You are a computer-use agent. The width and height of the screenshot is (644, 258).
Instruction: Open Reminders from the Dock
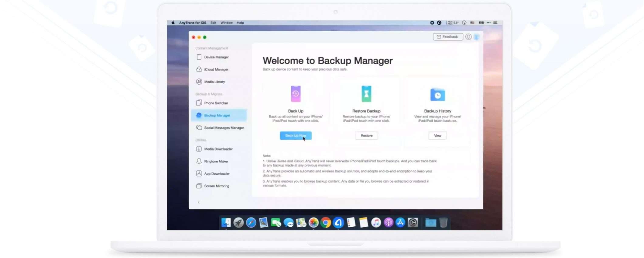(x=351, y=223)
